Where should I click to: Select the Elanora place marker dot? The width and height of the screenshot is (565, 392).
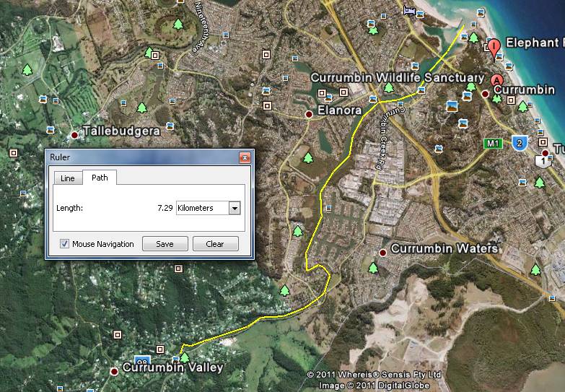[x=309, y=114]
